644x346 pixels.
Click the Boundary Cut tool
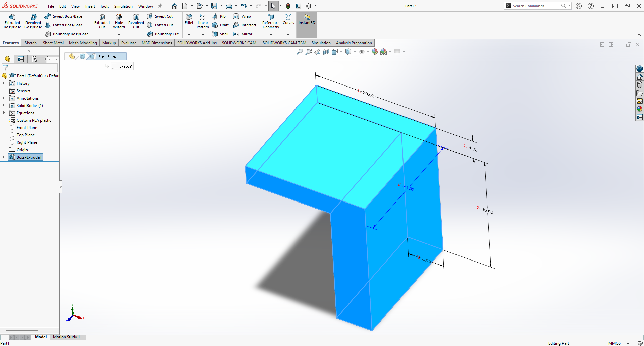point(163,34)
